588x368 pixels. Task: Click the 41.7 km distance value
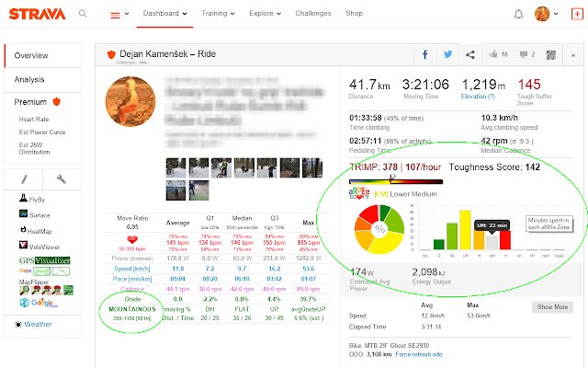(369, 85)
